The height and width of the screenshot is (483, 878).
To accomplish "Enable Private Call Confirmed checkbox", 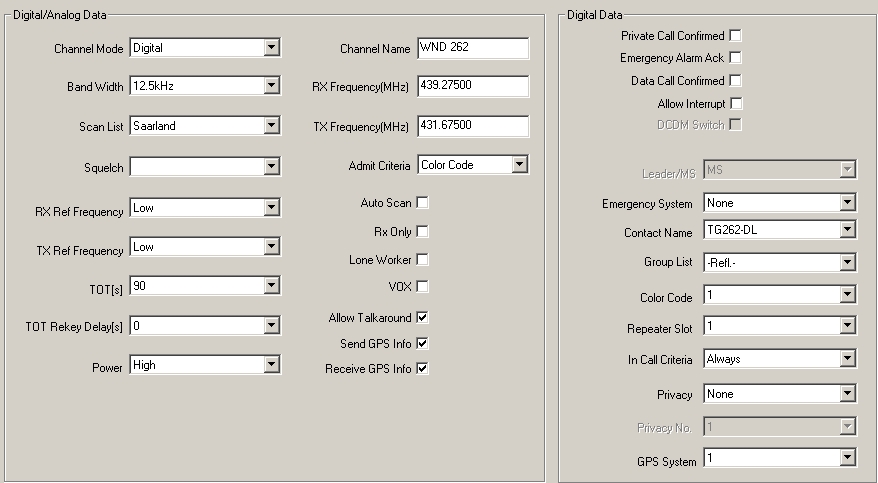I will (736, 35).
